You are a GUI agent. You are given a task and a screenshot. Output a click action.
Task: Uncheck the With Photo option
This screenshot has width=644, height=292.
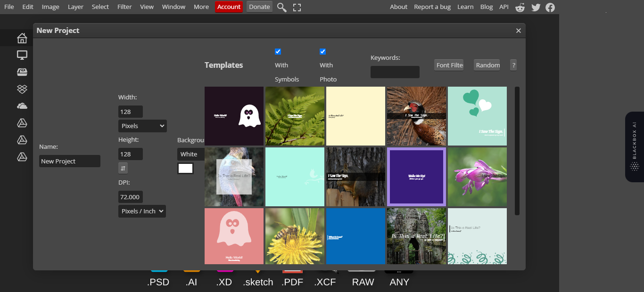coord(322,51)
